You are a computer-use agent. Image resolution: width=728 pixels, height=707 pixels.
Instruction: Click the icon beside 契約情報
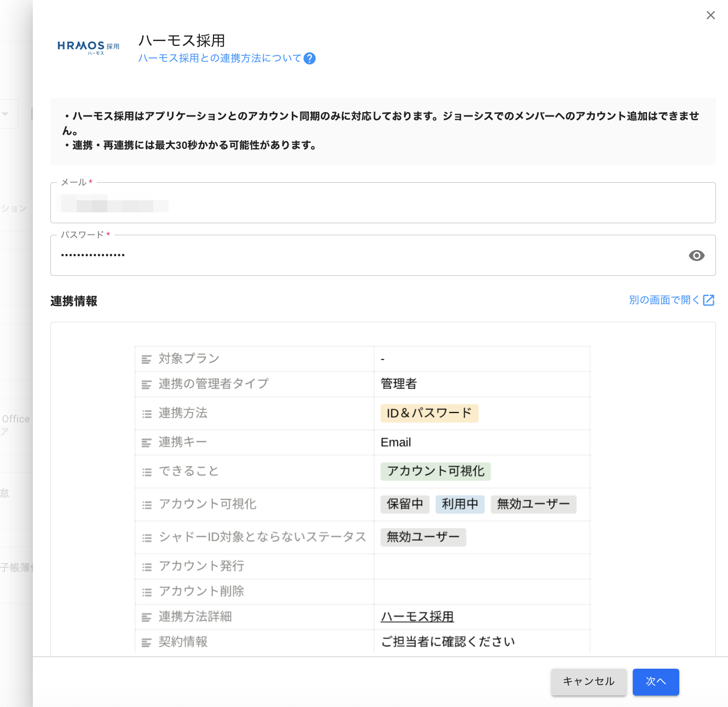click(146, 642)
